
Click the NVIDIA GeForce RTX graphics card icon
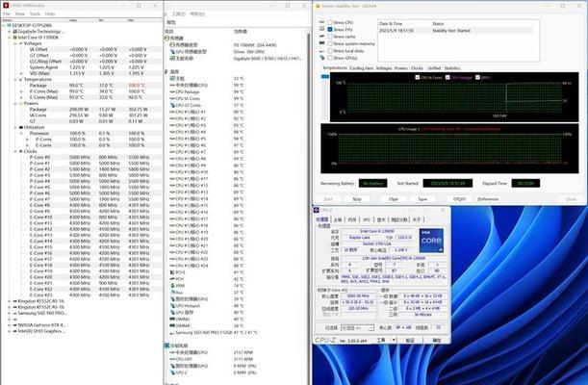coord(15,325)
